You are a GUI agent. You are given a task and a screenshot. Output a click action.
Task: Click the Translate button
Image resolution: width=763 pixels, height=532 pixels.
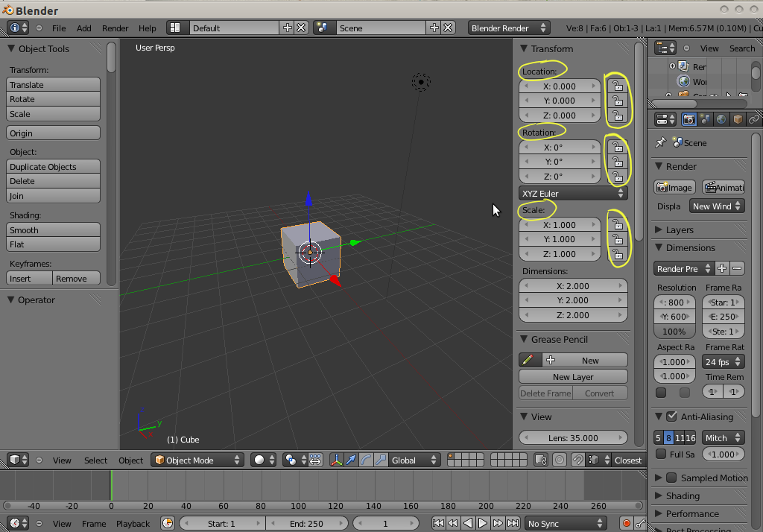tap(53, 85)
